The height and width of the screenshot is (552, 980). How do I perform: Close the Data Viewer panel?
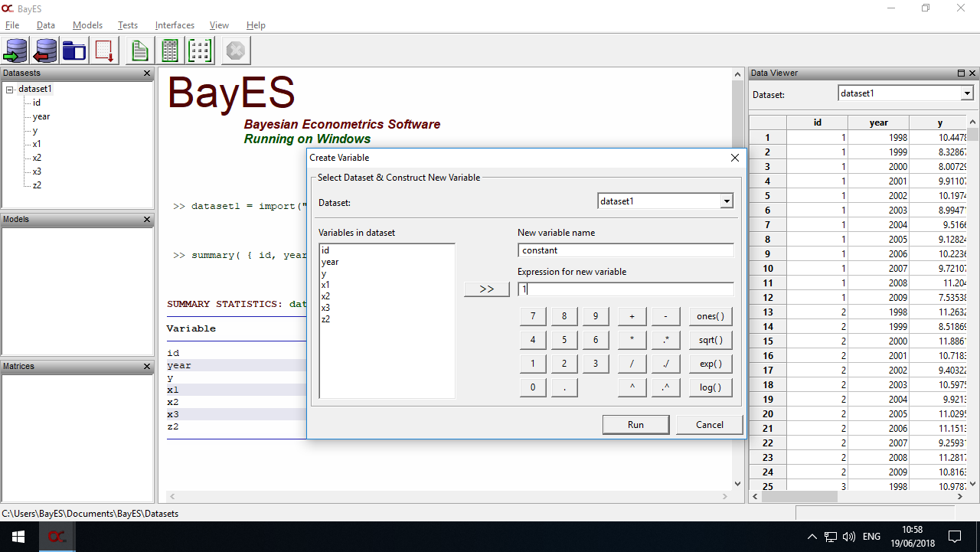coord(972,73)
